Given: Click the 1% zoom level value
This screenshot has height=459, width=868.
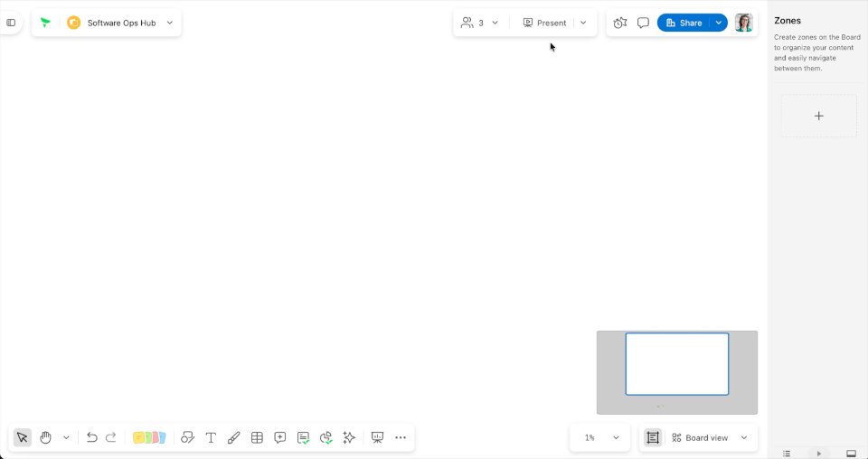Looking at the screenshot, I should pyautogui.click(x=590, y=437).
